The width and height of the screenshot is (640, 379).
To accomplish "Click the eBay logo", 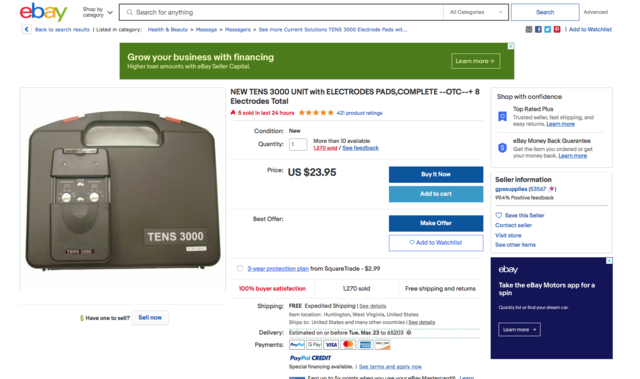I will tap(43, 12).
